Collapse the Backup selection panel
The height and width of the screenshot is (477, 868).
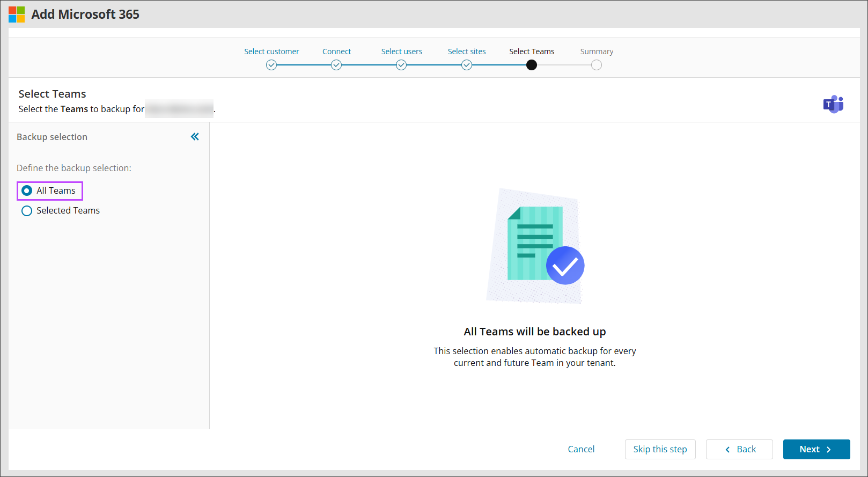pyautogui.click(x=195, y=137)
